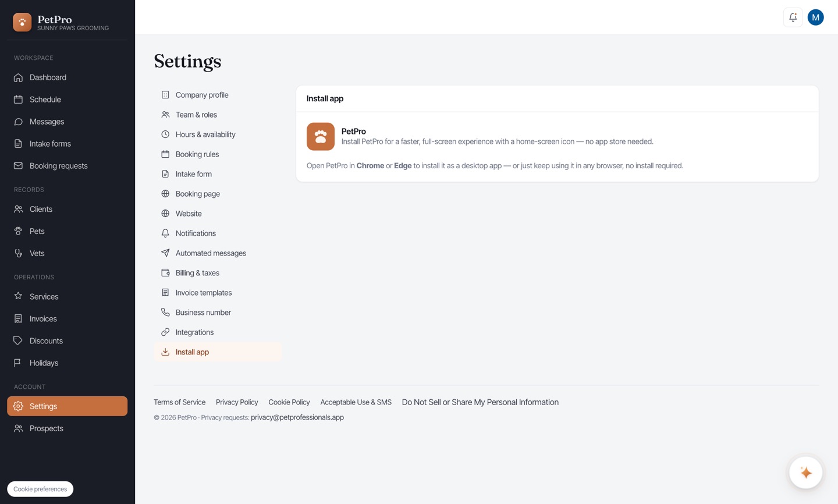
Task: Click the Dashboard home icon
Action: point(18,77)
